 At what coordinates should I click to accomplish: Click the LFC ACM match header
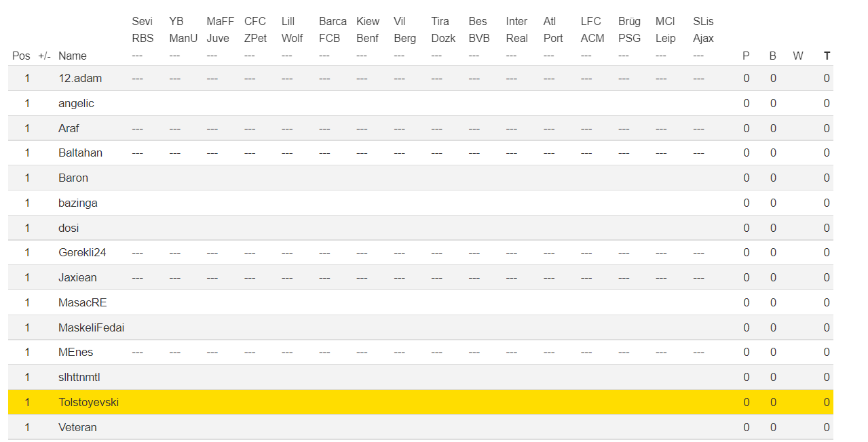point(592,30)
